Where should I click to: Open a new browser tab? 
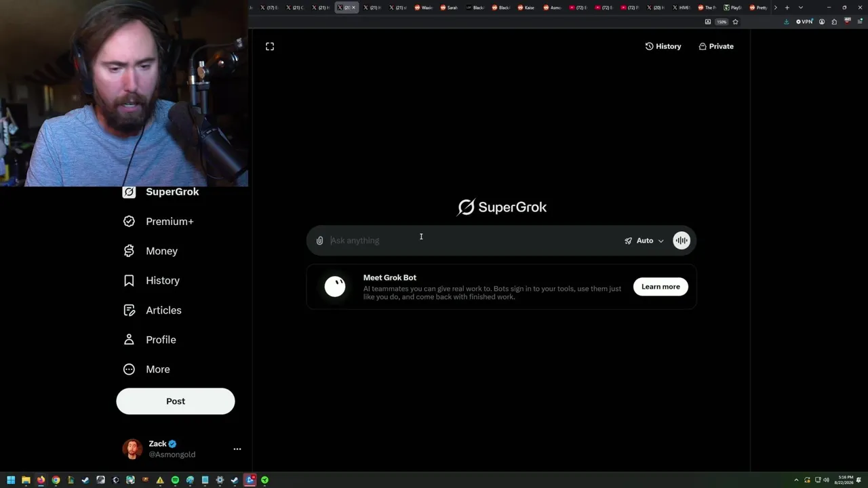[787, 7]
